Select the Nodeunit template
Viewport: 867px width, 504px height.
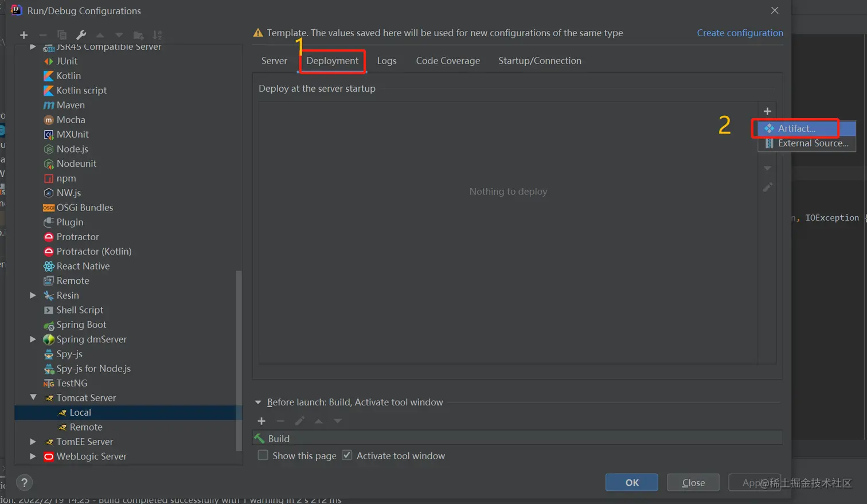pyautogui.click(x=76, y=163)
